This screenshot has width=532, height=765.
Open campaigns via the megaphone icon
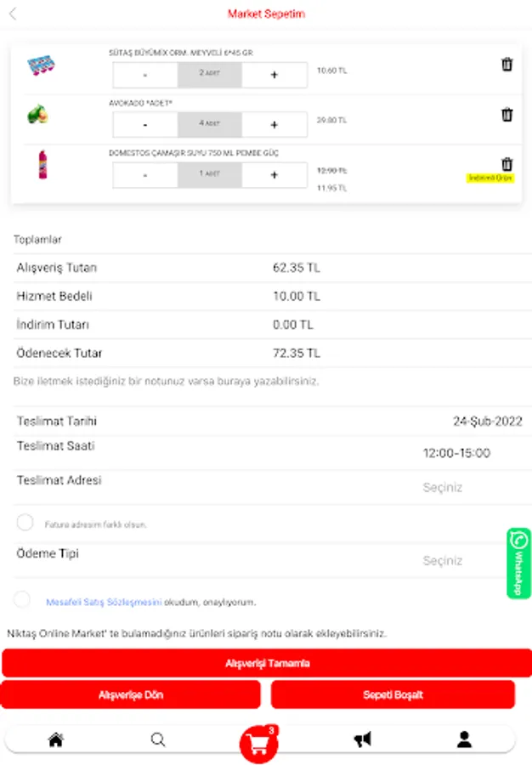click(363, 739)
